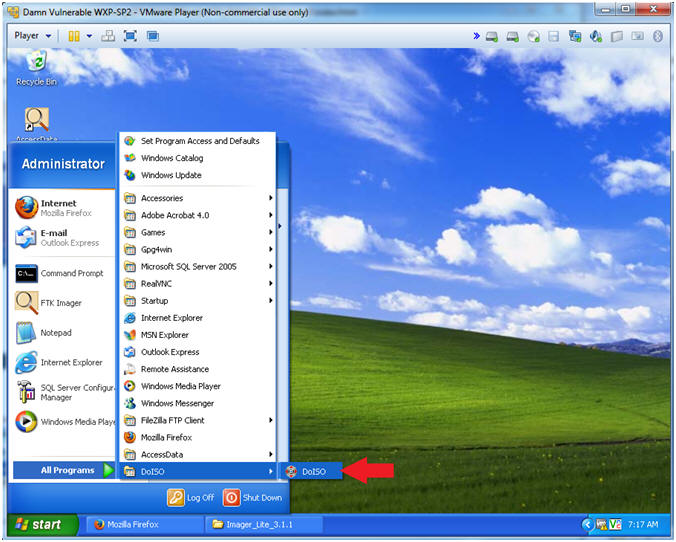Click the sound card device icon
The image size is (676, 542).
click(596, 36)
